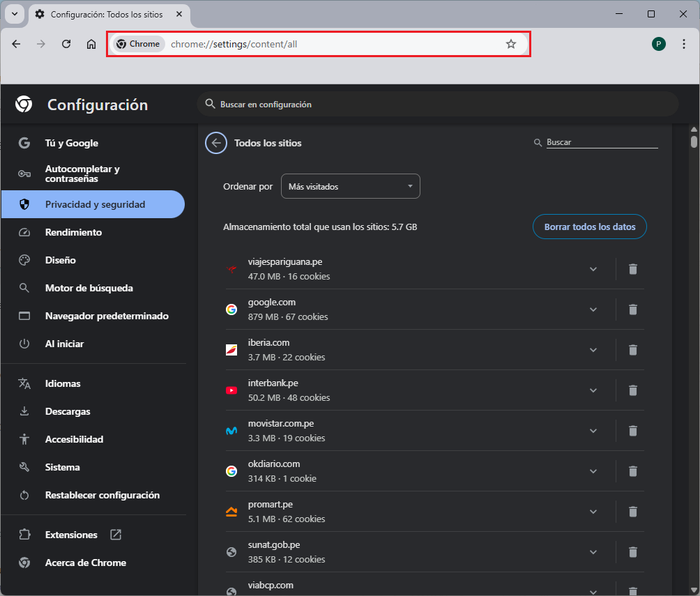Open Chrome's three-dot menu
This screenshot has width=700, height=596.
click(683, 44)
